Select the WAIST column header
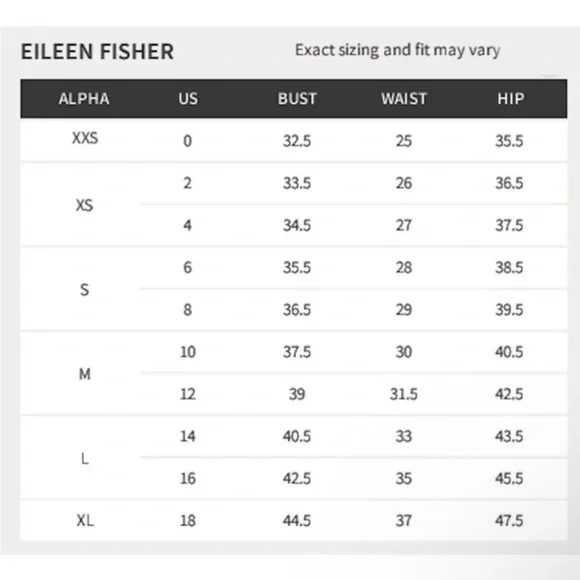The image size is (580, 580). 404,99
